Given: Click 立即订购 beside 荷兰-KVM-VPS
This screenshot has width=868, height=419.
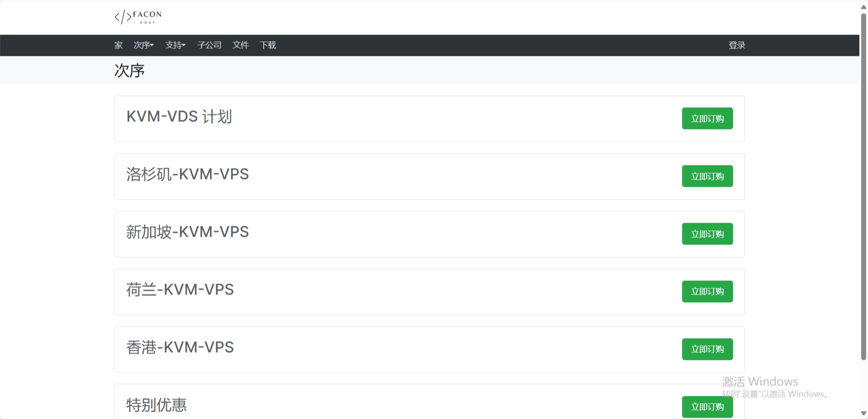Looking at the screenshot, I should click(x=707, y=291).
